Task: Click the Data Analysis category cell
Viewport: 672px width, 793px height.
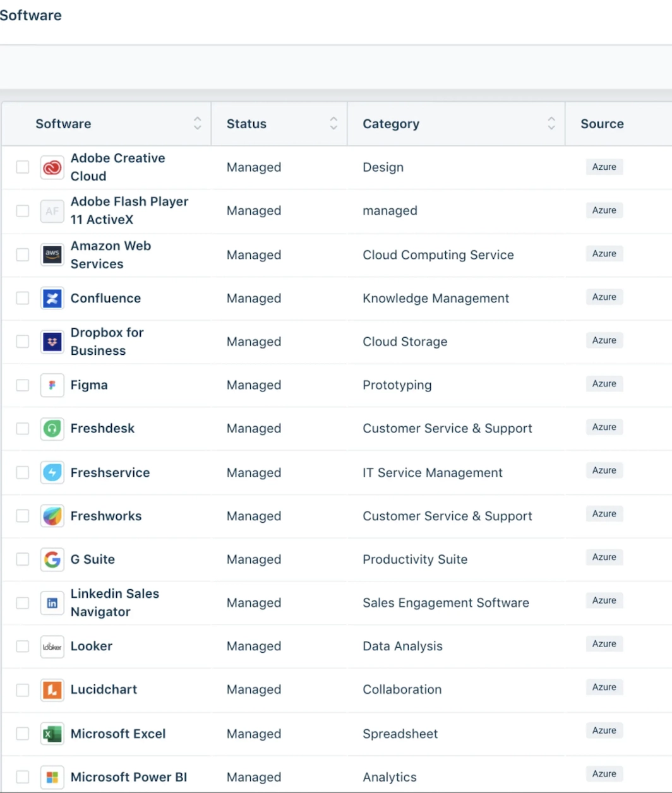Action: (402, 647)
